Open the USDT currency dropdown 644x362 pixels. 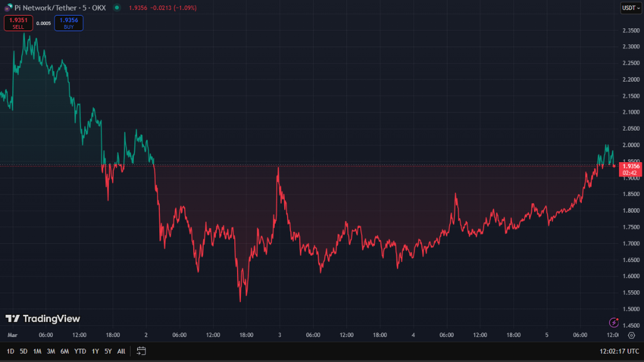[631, 8]
